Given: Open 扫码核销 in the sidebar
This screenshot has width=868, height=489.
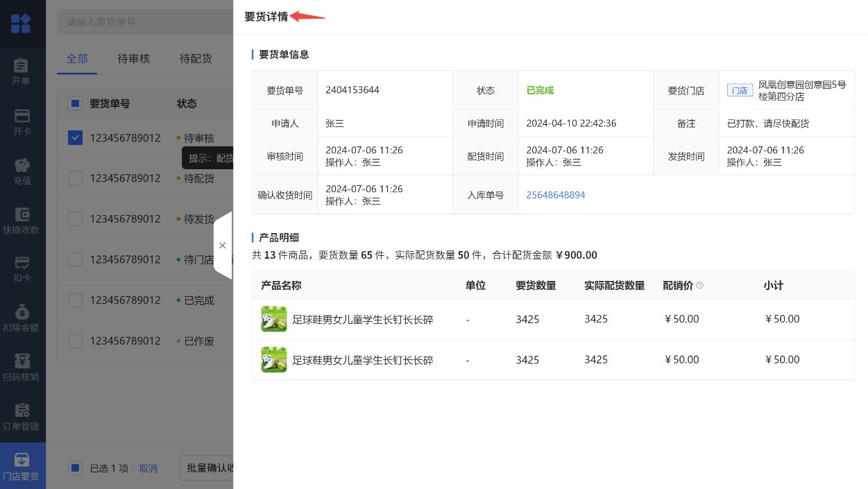Looking at the screenshot, I should coord(22,362).
